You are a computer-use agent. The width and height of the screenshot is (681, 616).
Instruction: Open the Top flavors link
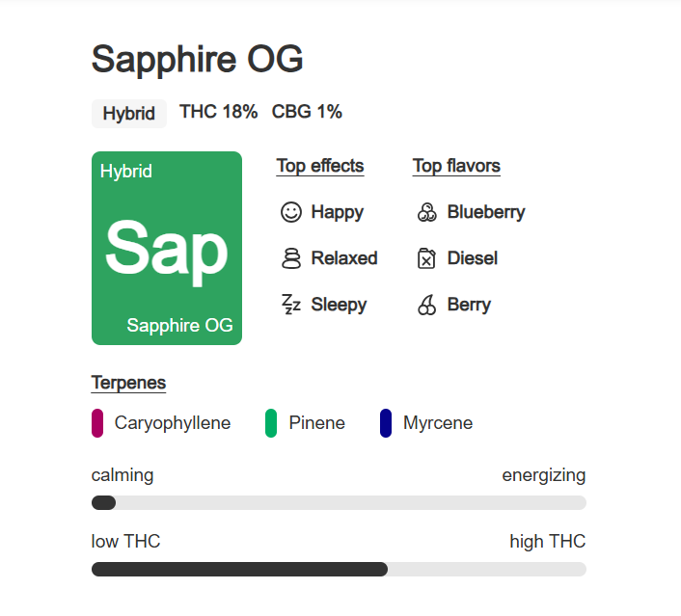[x=456, y=166]
